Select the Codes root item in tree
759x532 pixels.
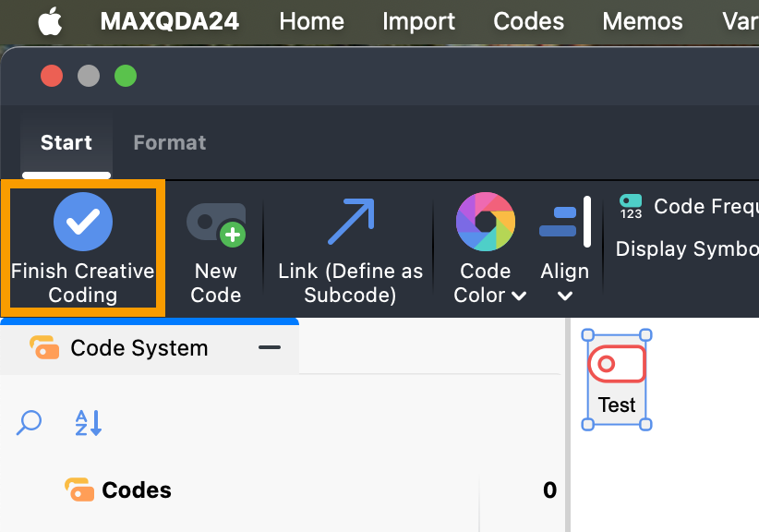[x=136, y=490]
